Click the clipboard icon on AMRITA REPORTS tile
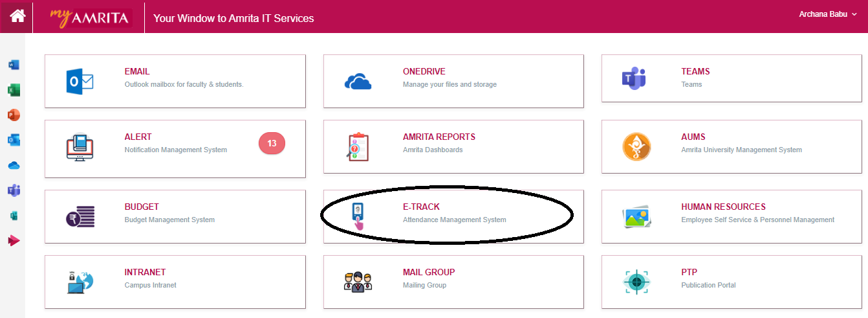 point(358,146)
